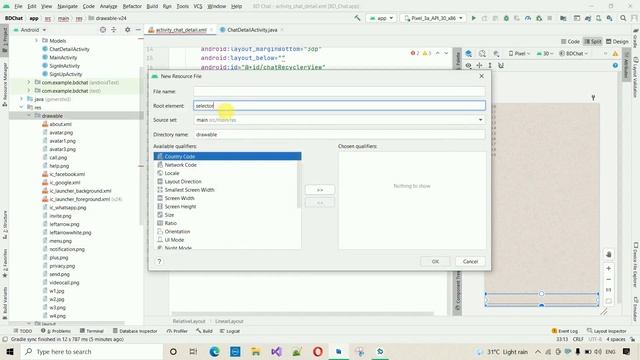Click the Run app play icon
The width and height of the screenshot is (640, 360).
tap(473, 18)
